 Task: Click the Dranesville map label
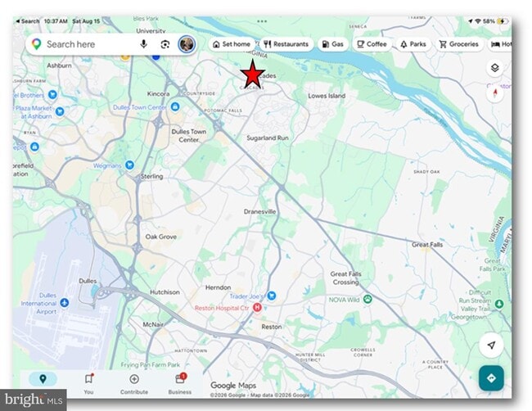pos(259,211)
